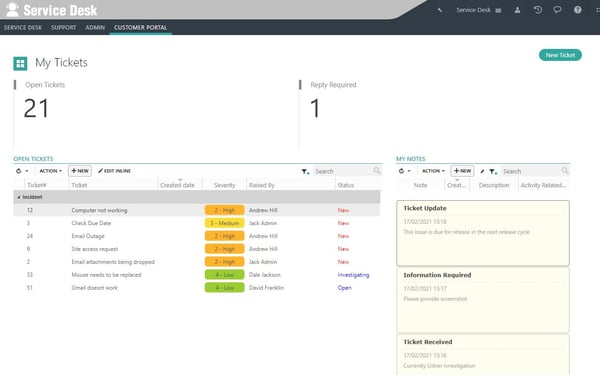The height and width of the screenshot is (375, 600).
Task: Sort by Ticket# column header
Action: [37, 185]
